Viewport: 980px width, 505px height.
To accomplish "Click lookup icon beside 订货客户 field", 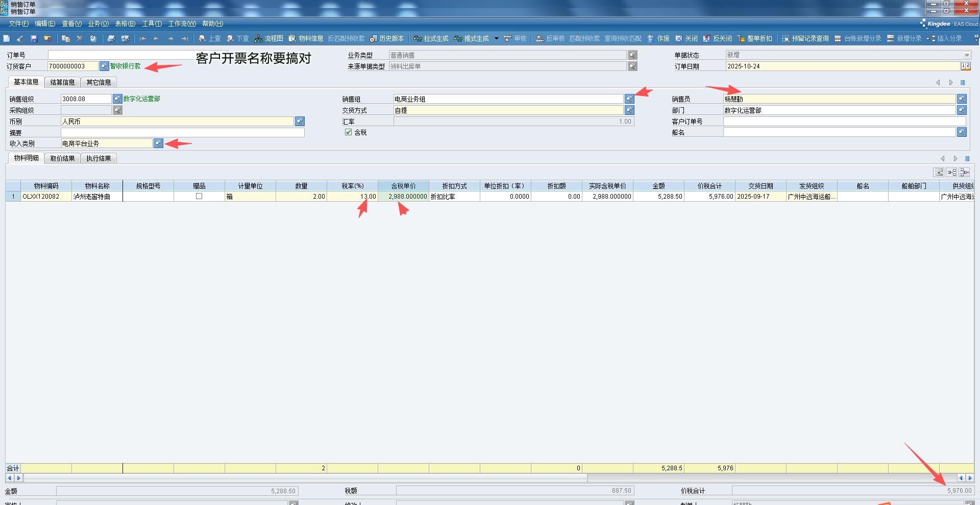I will coord(104,66).
